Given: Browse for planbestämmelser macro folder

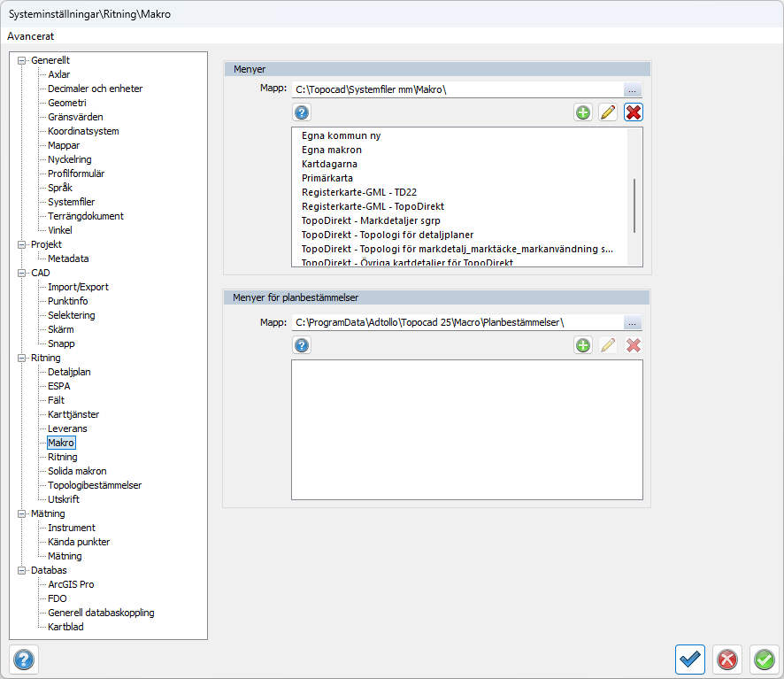Looking at the screenshot, I should pos(632,322).
